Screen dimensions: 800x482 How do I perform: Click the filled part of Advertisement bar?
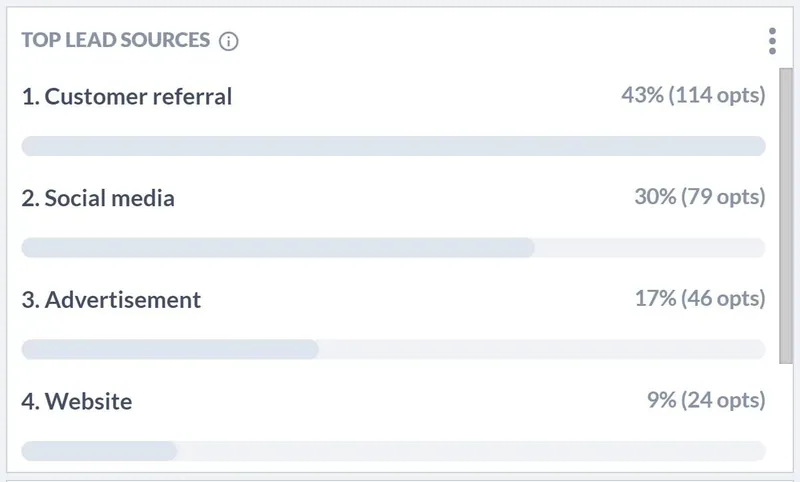170,349
